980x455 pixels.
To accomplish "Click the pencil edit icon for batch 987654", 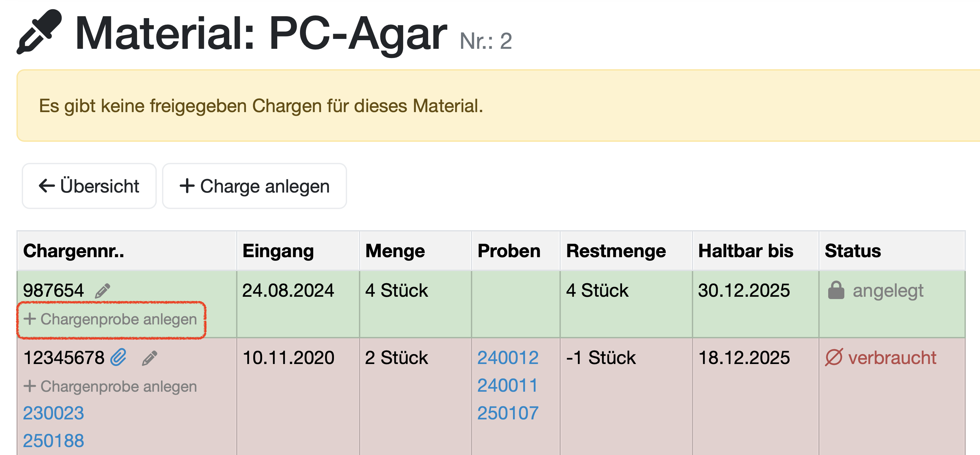I will click(x=102, y=291).
